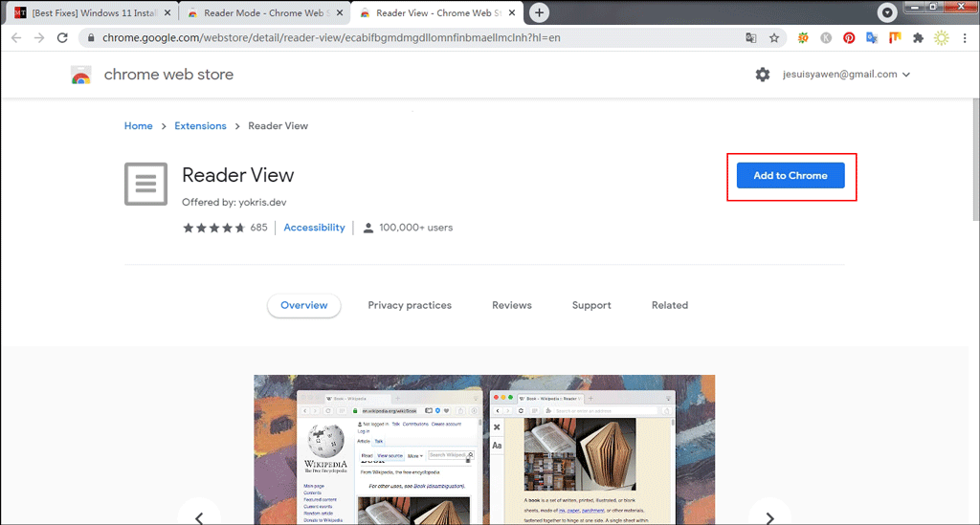This screenshot has width=980, height=525.
Task: Select the Overview tab
Action: point(303,305)
